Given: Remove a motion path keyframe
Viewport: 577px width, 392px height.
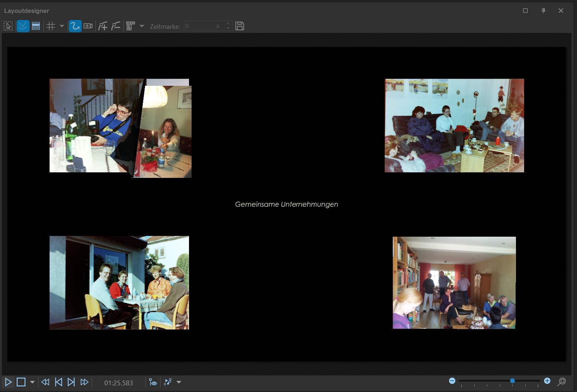Looking at the screenshot, I should point(116,26).
